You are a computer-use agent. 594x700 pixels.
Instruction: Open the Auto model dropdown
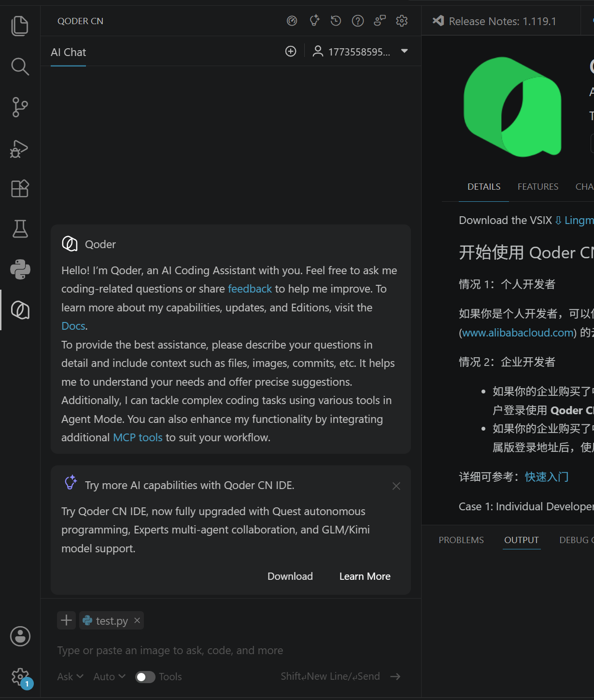[110, 677]
